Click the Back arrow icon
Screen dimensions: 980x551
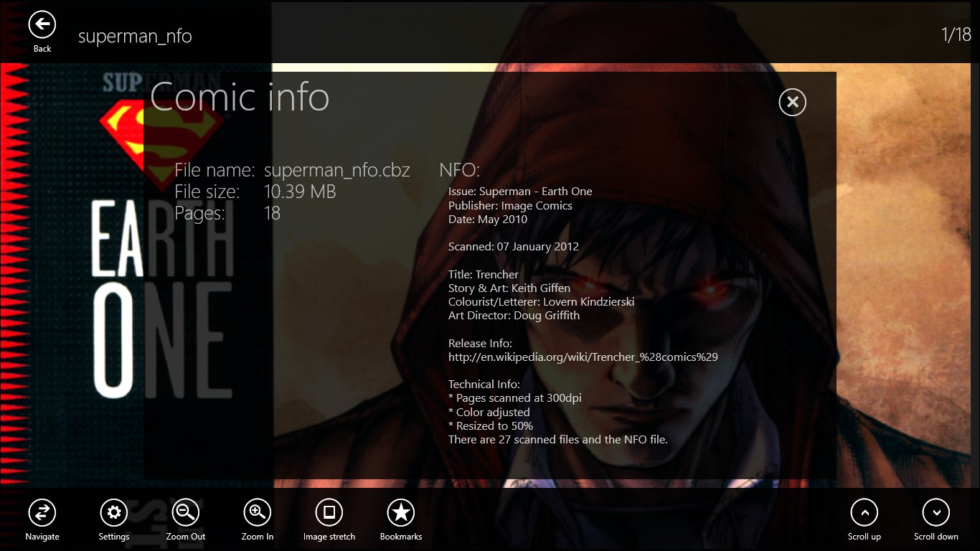point(42,25)
